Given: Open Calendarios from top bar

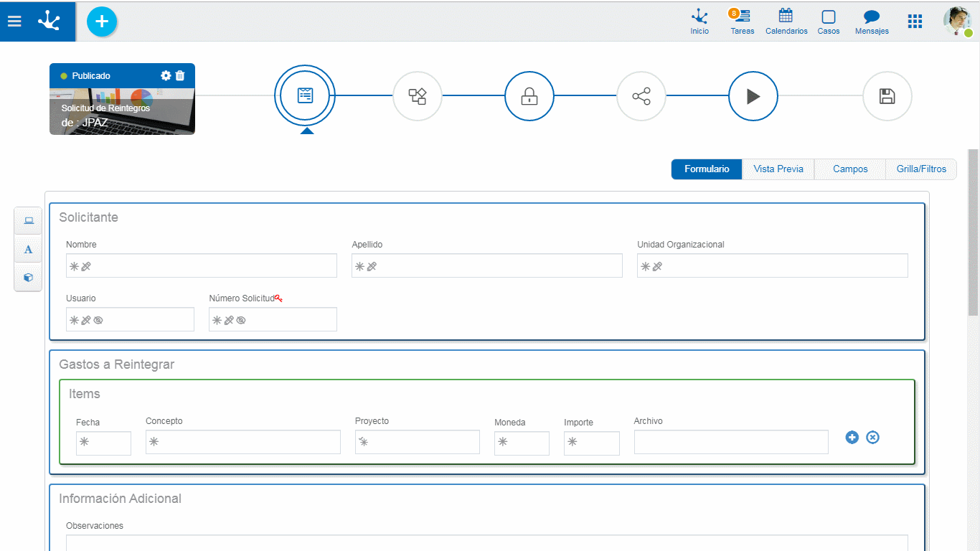Looking at the screenshot, I should (786, 22).
